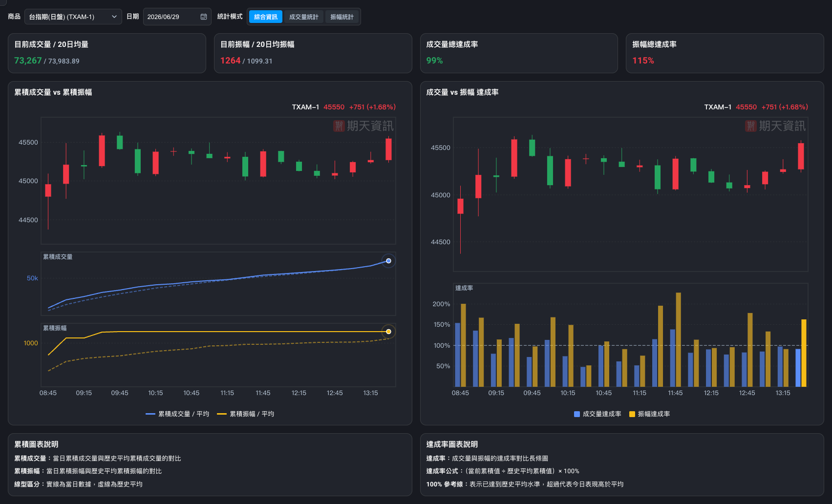The image size is (832, 504).
Task: Click the 振幅達成率 yellow legend swatch
Action: (x=632, y=414)
